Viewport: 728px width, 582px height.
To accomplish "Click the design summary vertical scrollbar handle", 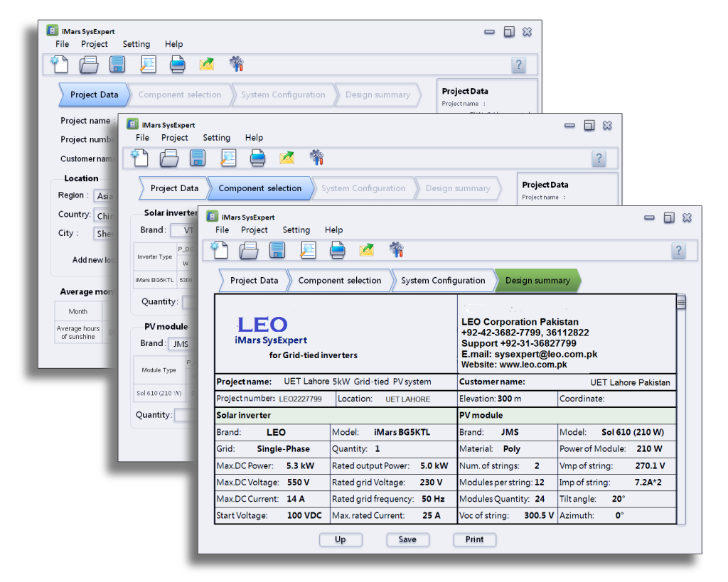I will click(x=680, y=303).
